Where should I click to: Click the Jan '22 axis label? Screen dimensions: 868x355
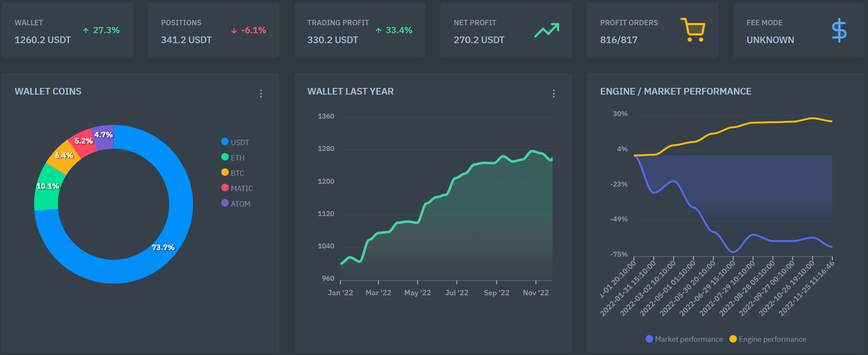click(340, 293)
